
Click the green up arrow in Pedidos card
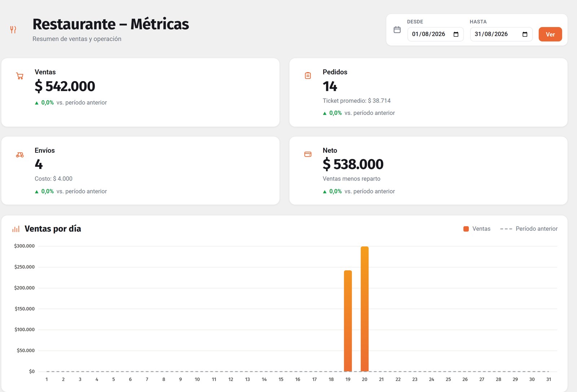coord(325,113)
